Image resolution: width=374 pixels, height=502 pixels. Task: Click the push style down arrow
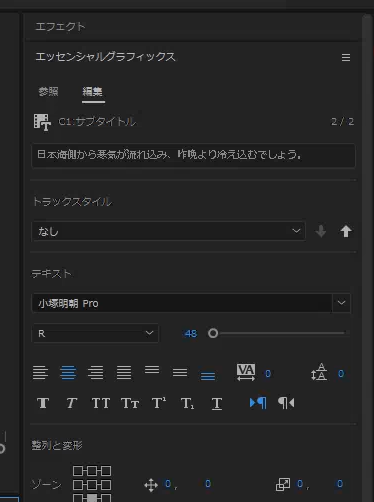[x=321, y=231]
